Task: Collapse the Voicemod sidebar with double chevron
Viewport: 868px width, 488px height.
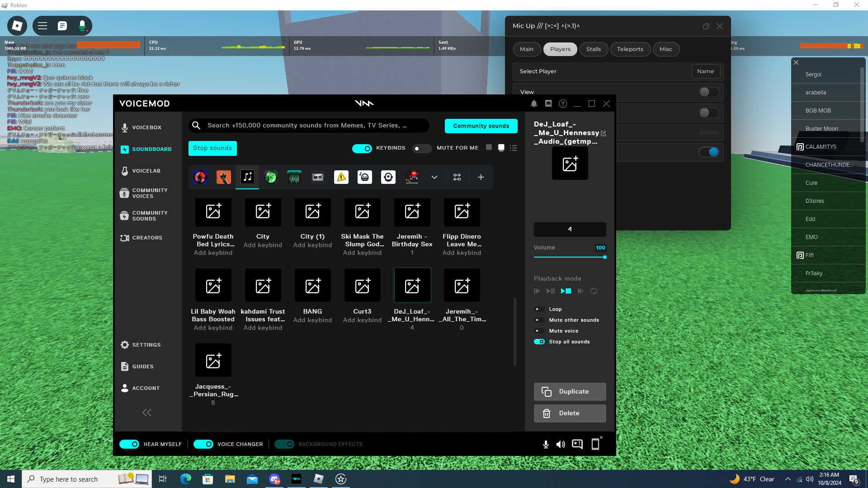Action: 147,413
